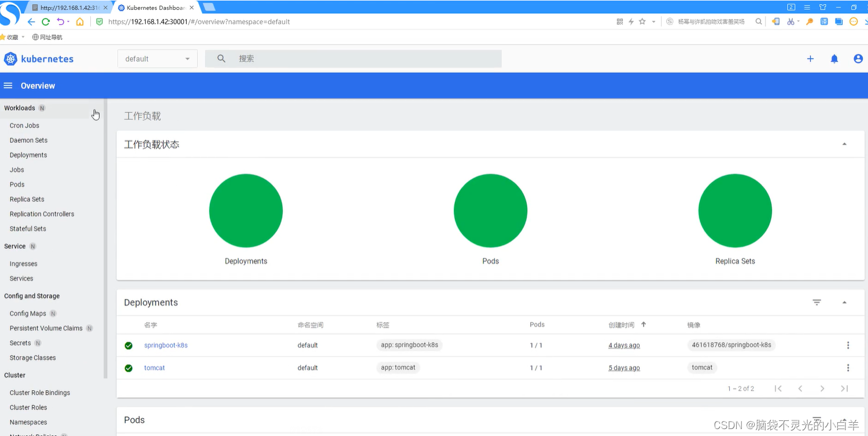Open Secrets in sidebar
The image size is (868, 436).
tap(20, 343)
